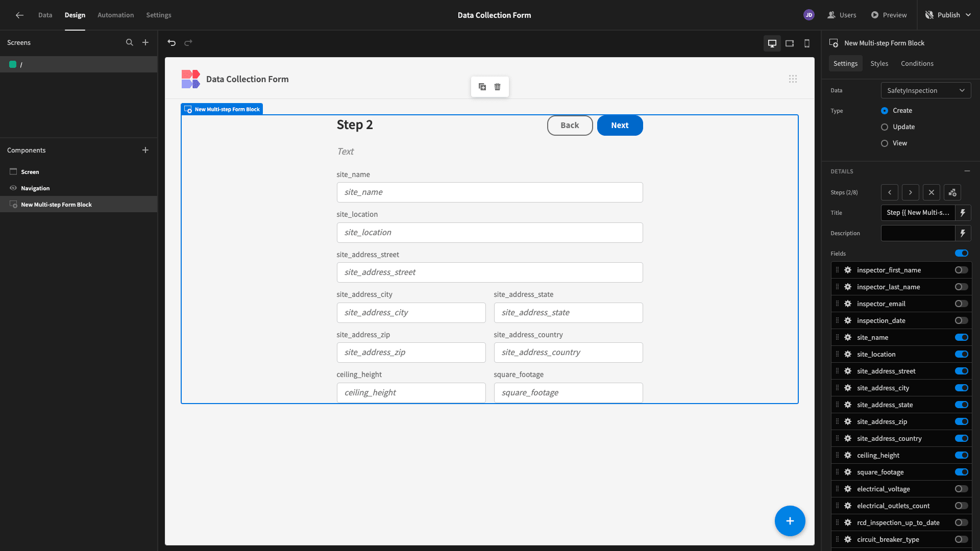Add a new component with the plus icon
This screenshot has width=980, height=551.
[145, 150]
